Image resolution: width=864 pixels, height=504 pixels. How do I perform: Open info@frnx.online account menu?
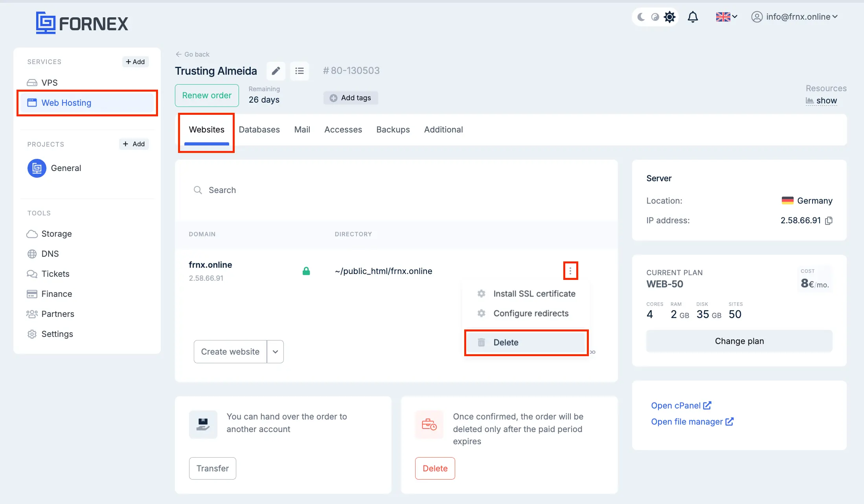[794, 17]
